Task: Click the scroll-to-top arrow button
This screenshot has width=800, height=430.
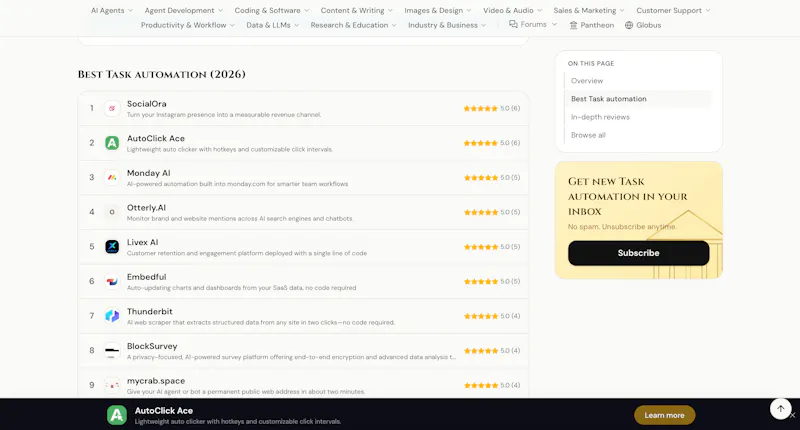Action: pyautogui.click(x=780, y=409)
